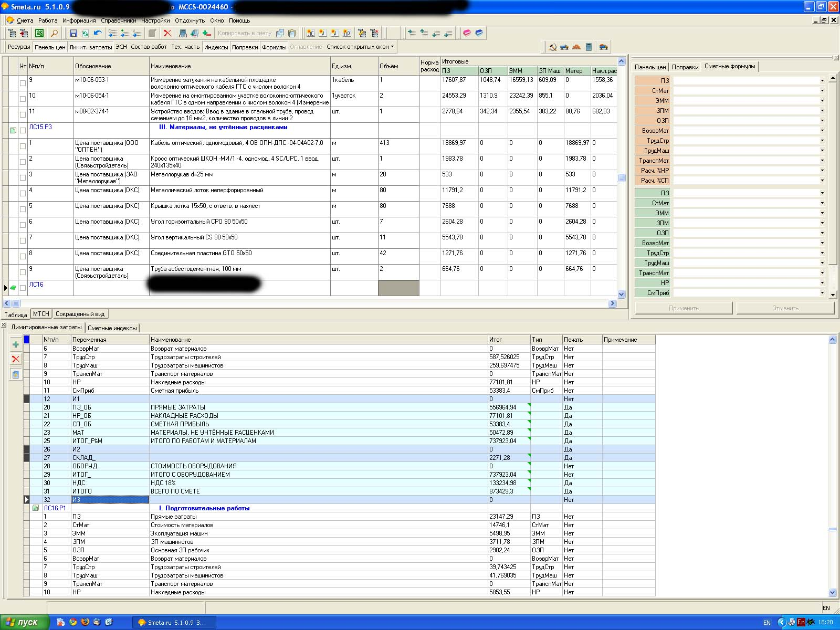Tick the checkbox for section ЛС15.Р3
The image size is (840, 630).
coord(23,130)
